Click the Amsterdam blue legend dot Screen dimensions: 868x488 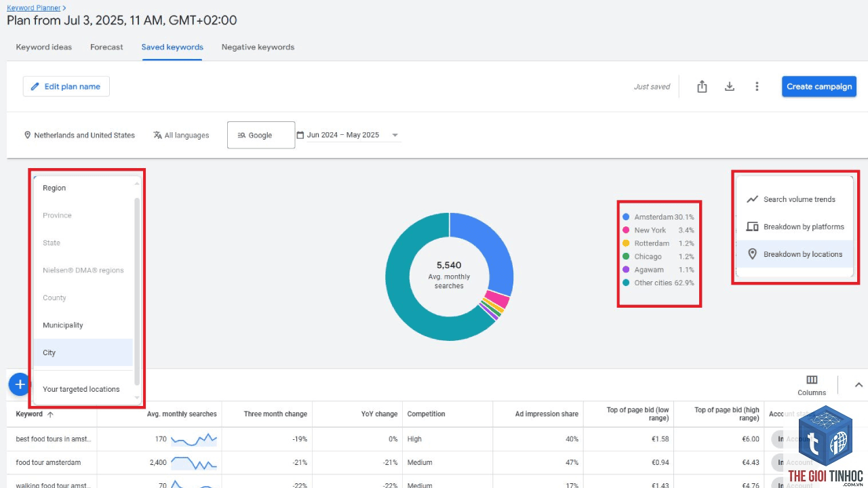coord(626,217)
